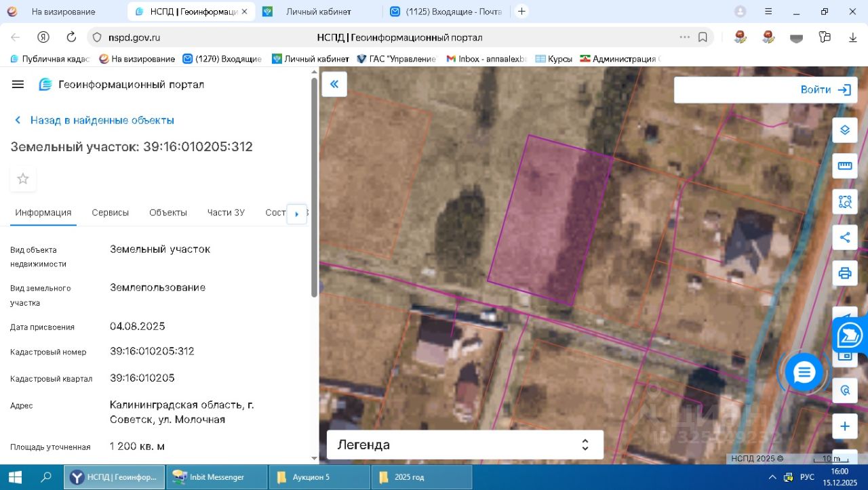This screenshot has width=868, height=490.
Task: Click the Землепользование value
Action: [x=158, y=287]
